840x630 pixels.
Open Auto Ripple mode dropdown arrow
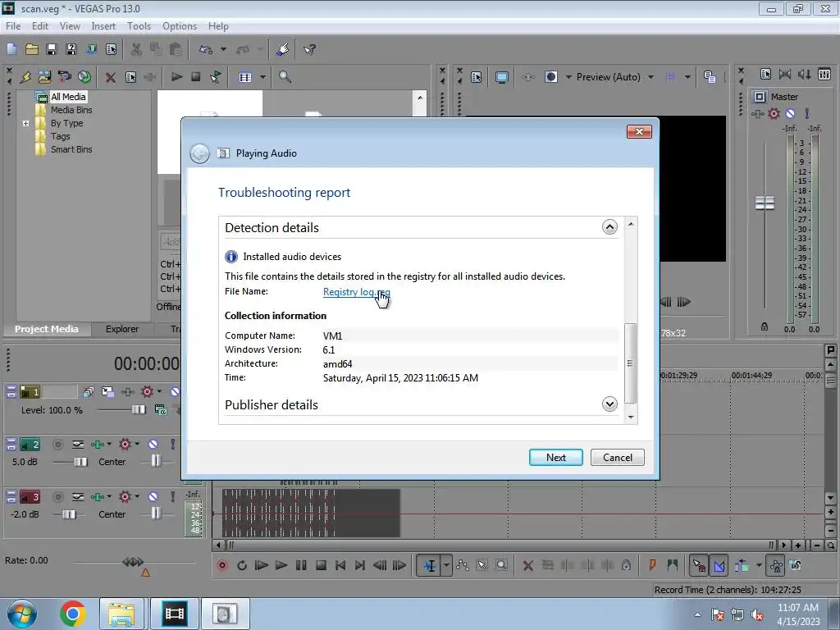coord(759,565)
